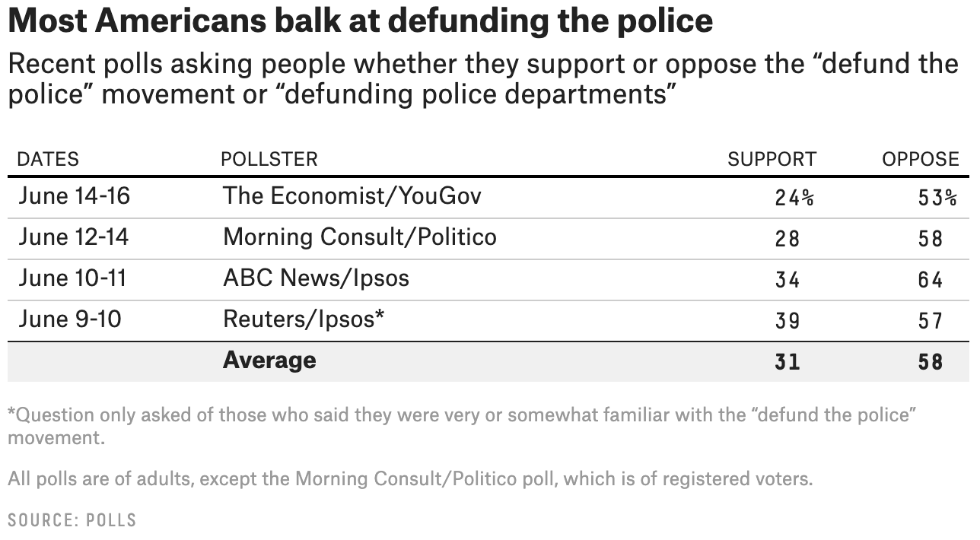Click the Morning Consult/Politico pollster cell
980x540 pixels.
point(360,237)
